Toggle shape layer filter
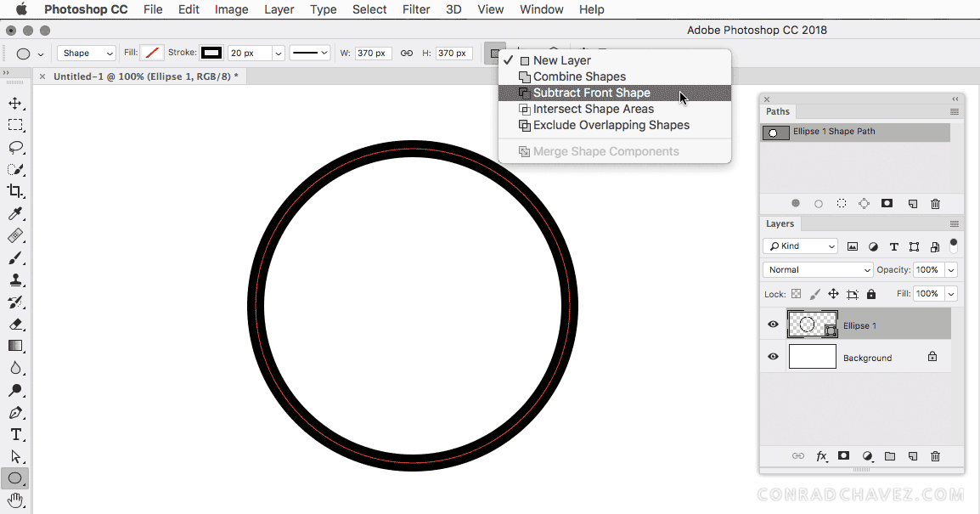Screen dimensions: 980x514 pos(915,246)
